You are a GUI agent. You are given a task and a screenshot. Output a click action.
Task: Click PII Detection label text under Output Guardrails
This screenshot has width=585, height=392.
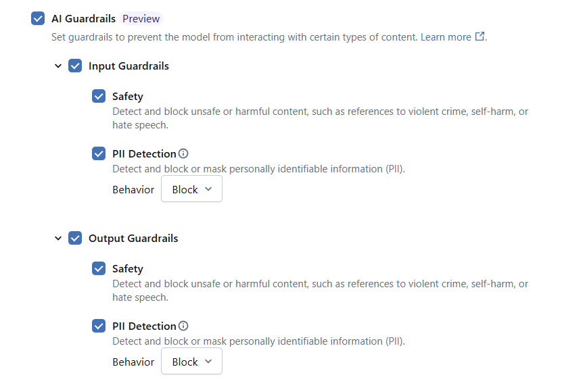[144, 326]
